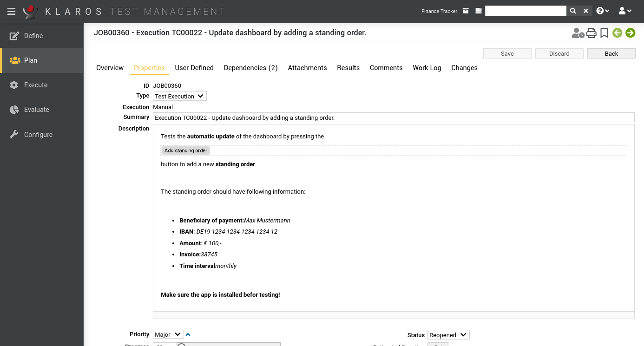Go to previous job with left green arrow
This screenshot has width=644, height=346.
(617, 33)
